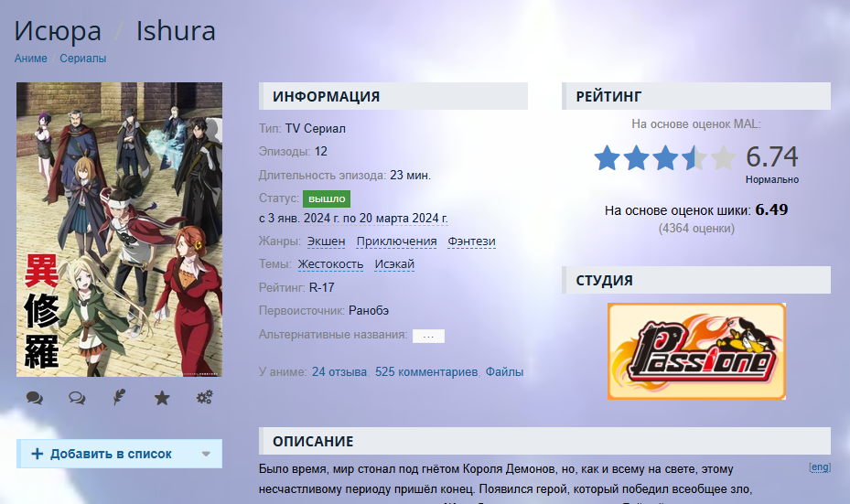Click the title Исюра / Ishura
The image size is (850, 504).
point(115,31)
